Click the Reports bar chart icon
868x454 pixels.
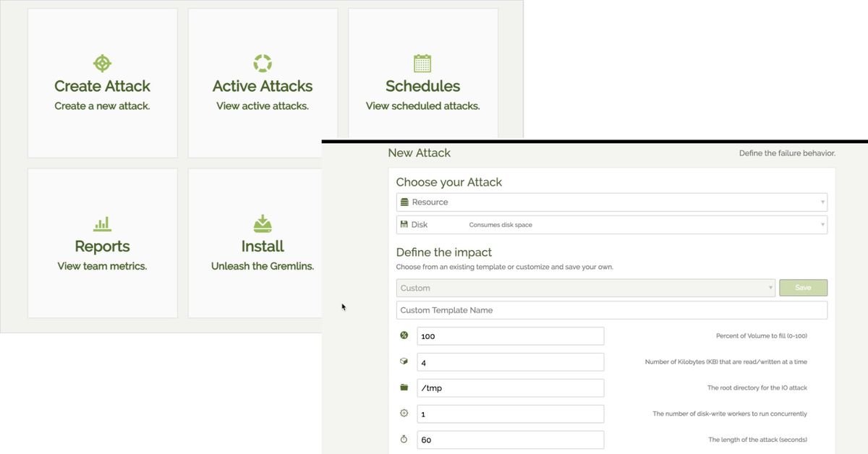click(103, 224)
